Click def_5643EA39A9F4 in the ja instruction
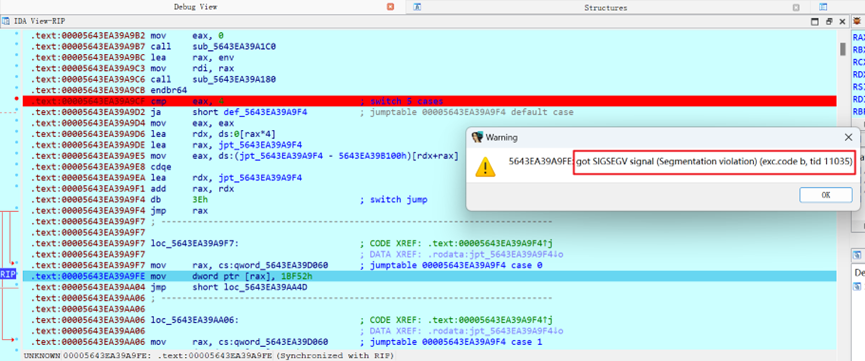The width and height of the screenshot is (865, 361). [x=265, y=112]
